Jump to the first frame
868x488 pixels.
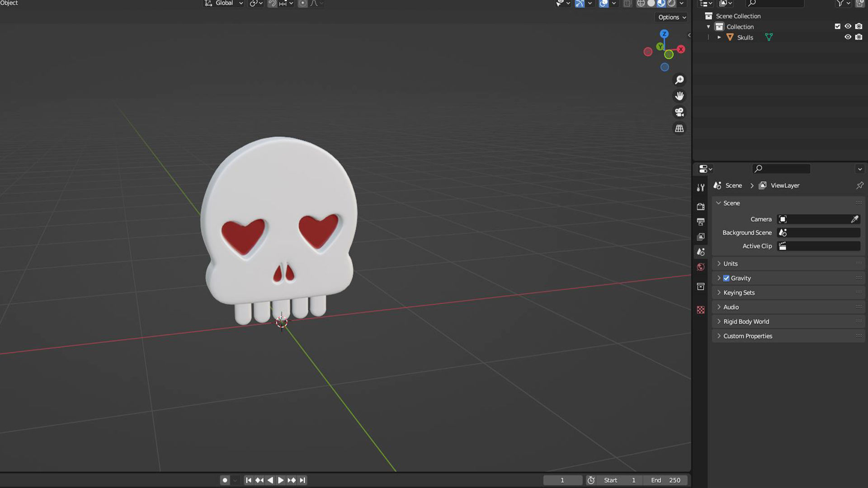click(249, 480)
